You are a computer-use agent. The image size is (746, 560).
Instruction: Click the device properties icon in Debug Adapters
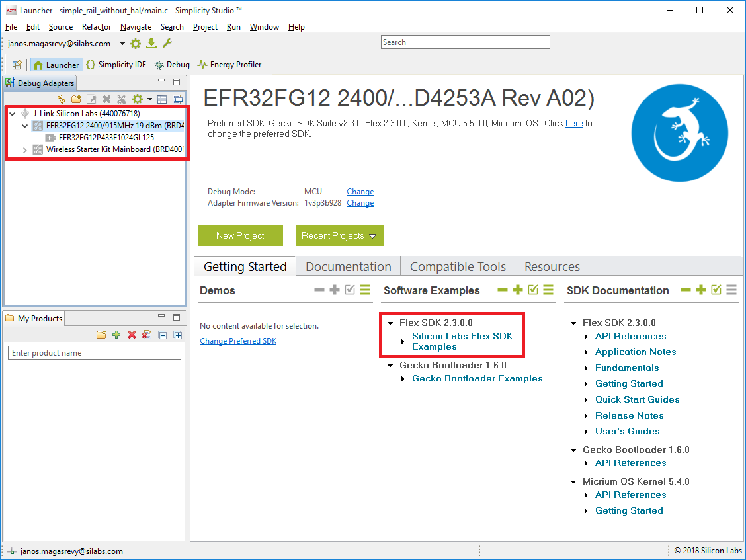(177, 99)
